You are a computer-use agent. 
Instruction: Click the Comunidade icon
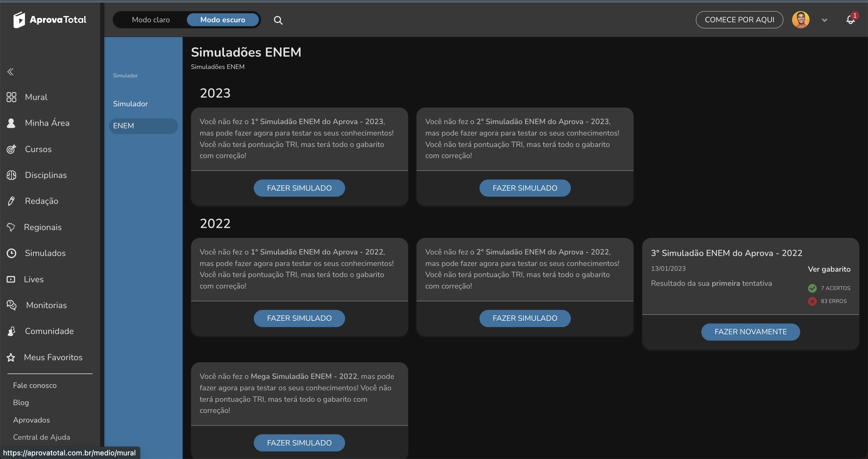[11, 331]
